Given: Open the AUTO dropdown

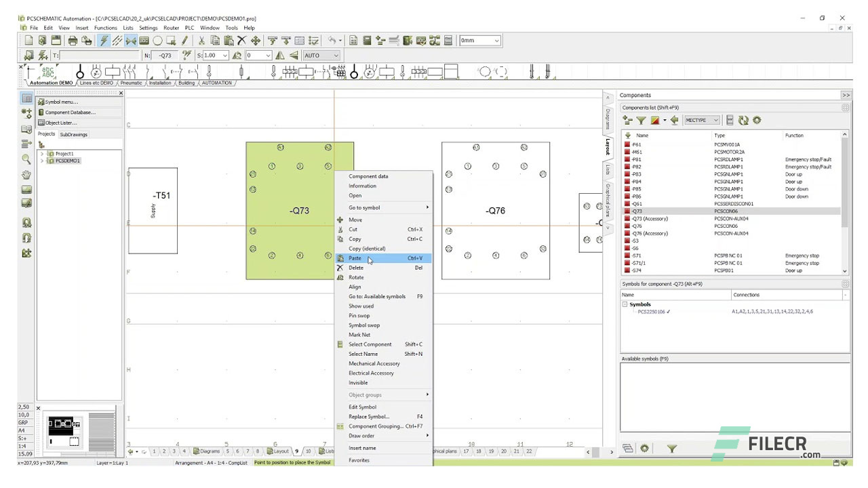Looking at the screenshot, I should 336,56.
